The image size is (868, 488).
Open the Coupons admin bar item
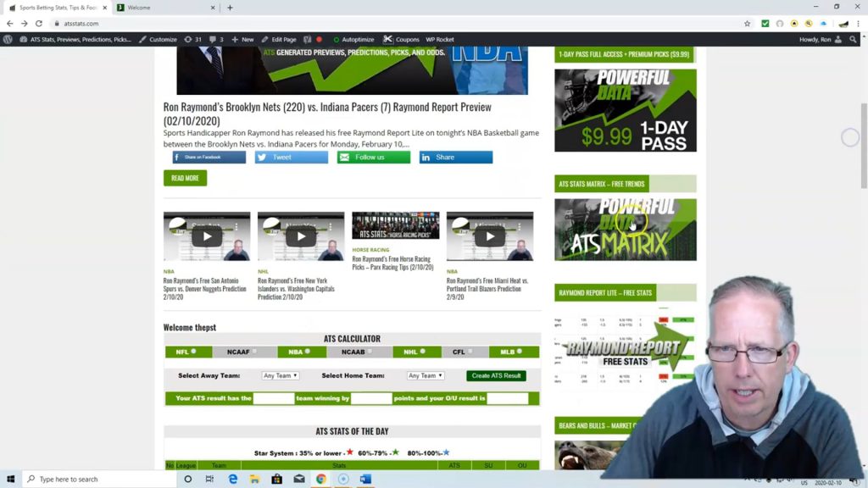[401, 39]
